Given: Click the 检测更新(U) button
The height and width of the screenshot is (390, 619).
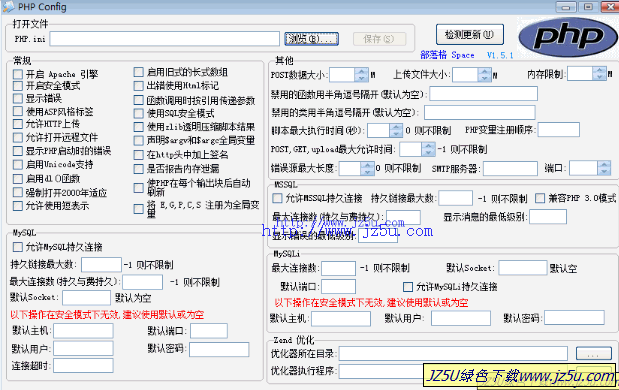Looking at the screenshot, I should coord(470,34).
